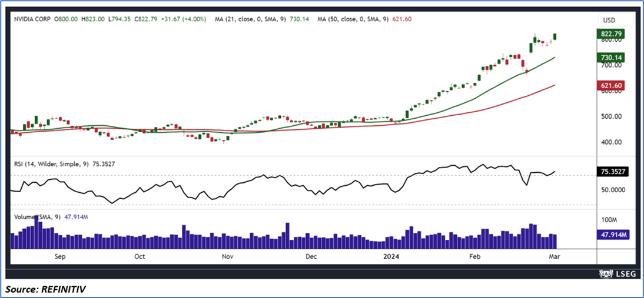
Task: Click the 100M volume axis label
Action: tap(610, 220)
